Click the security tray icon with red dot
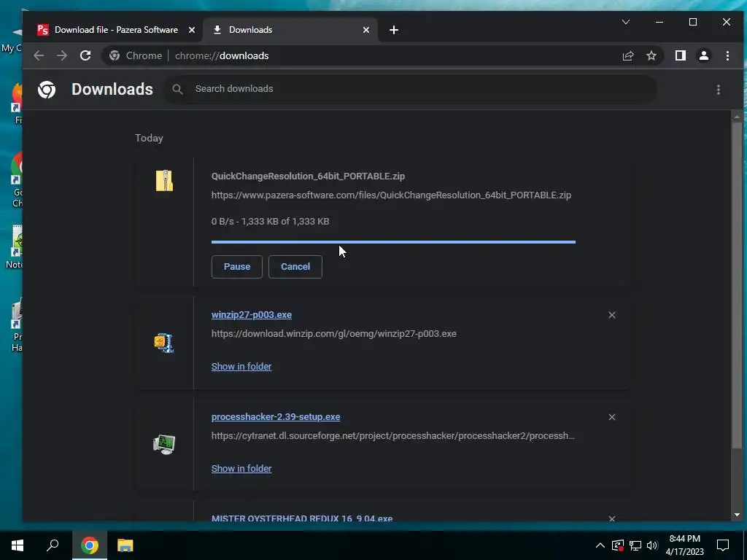The image size is (747, 560). coord(618,545)
